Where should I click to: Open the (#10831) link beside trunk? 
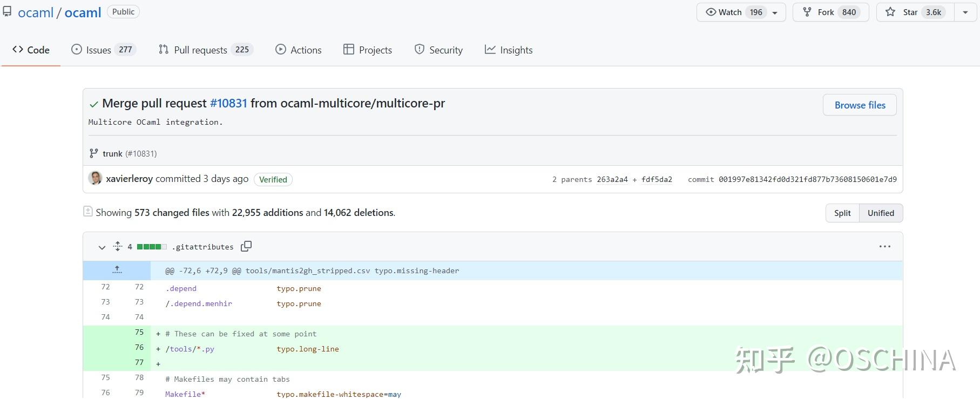[x=141, y=154]
